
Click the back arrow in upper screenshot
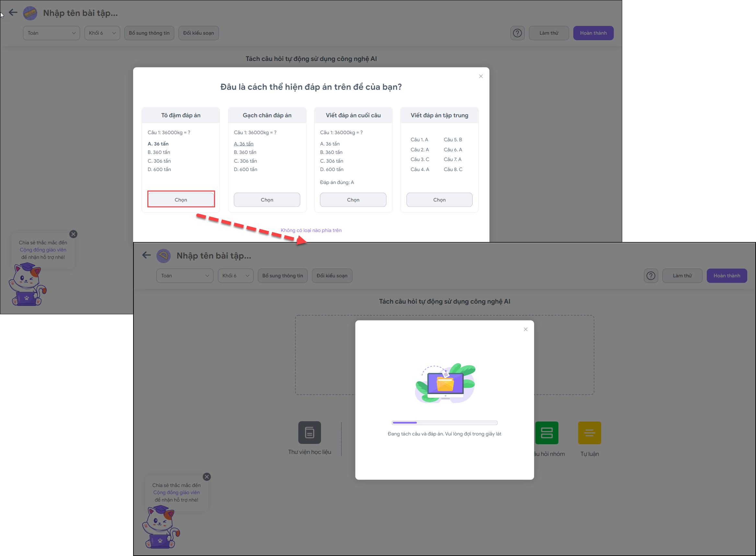(13, 13)
